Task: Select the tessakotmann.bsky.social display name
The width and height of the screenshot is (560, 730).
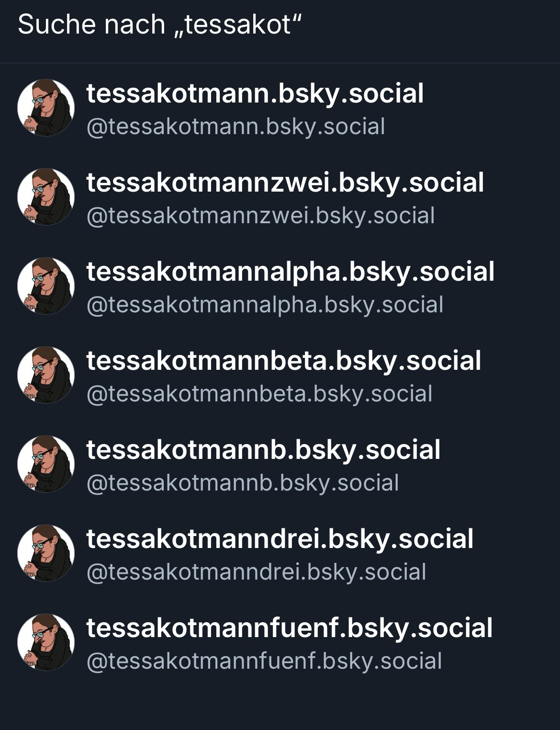Action: pyautogui.click(x=255, y=94)
